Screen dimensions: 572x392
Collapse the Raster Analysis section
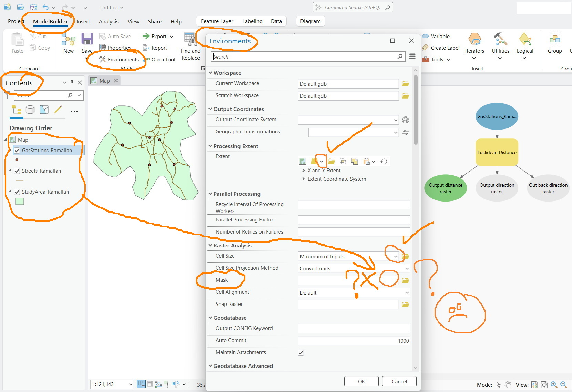click(211, 245)
